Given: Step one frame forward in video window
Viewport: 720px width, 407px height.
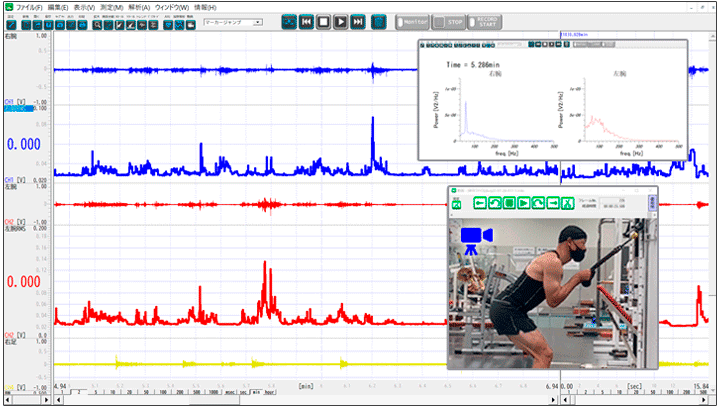Looking at the screenshot, I should click(553, 203).
